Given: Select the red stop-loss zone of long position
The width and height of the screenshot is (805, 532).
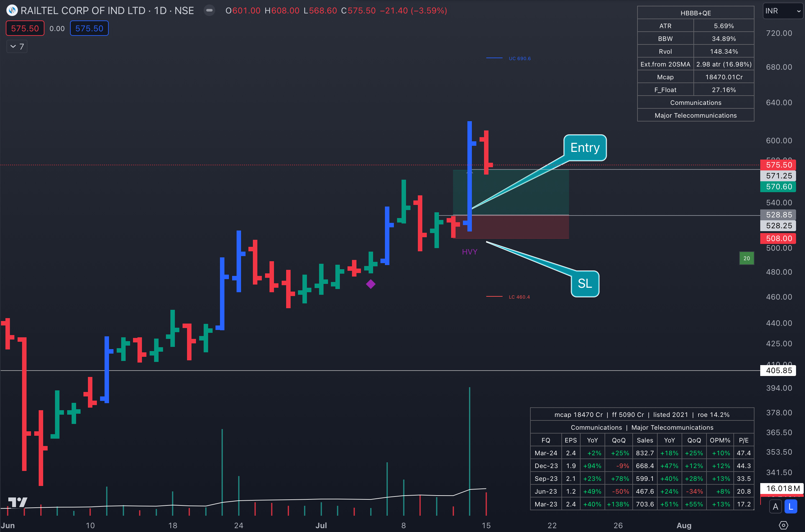Looking at the screenshot, I should [511, 227].
